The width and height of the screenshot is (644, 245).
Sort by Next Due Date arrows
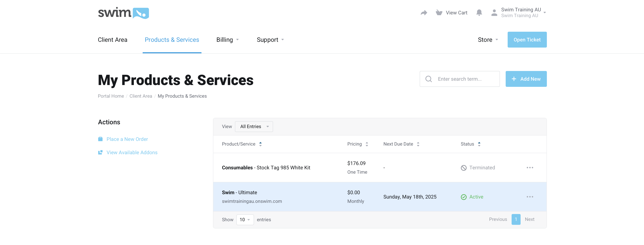click(x=418, y=144)
